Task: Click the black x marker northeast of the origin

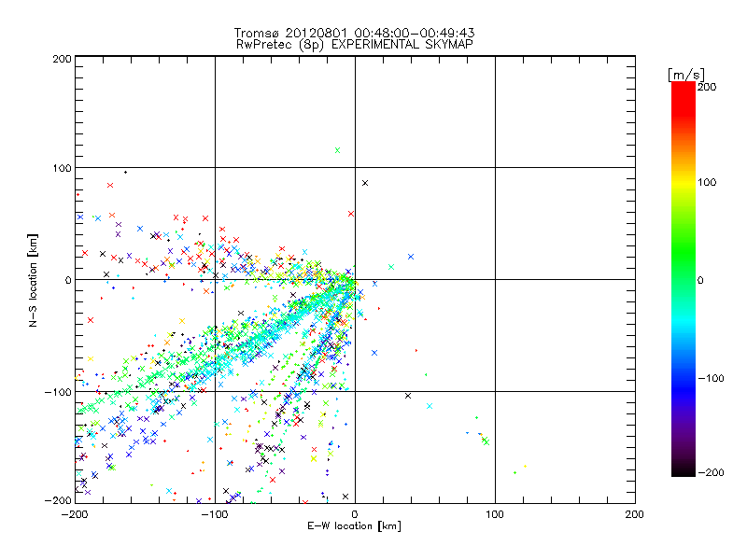Action: [365, 183]
